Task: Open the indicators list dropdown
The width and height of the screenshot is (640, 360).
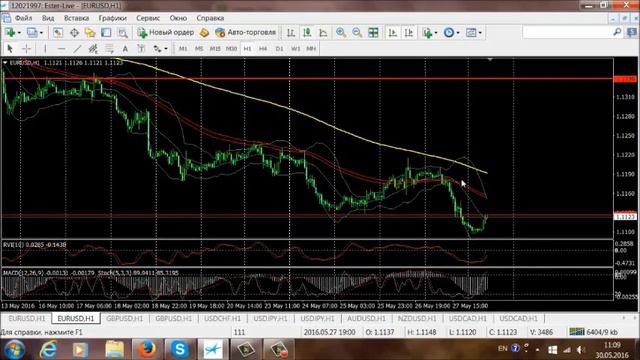Action: coord(436,33)
